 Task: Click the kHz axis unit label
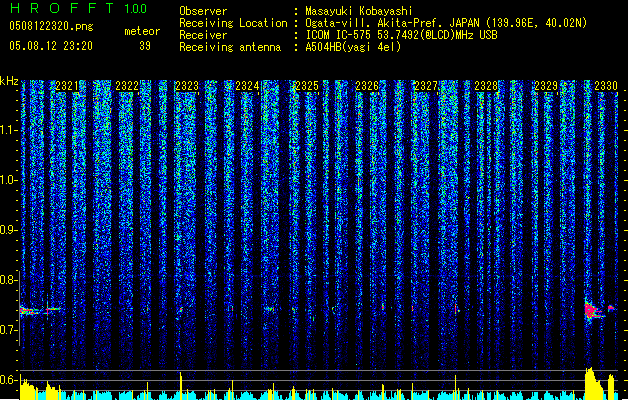[x=9, y=81]
